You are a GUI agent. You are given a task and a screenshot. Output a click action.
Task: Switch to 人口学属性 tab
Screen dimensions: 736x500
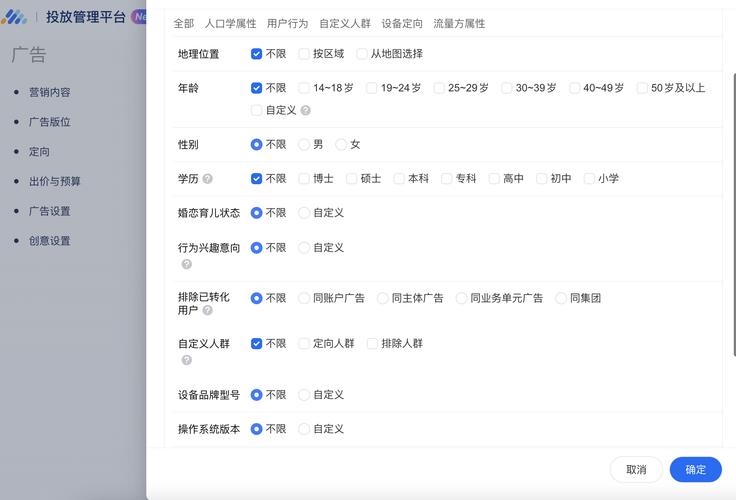pyautogui.click(x=230, y=23)
